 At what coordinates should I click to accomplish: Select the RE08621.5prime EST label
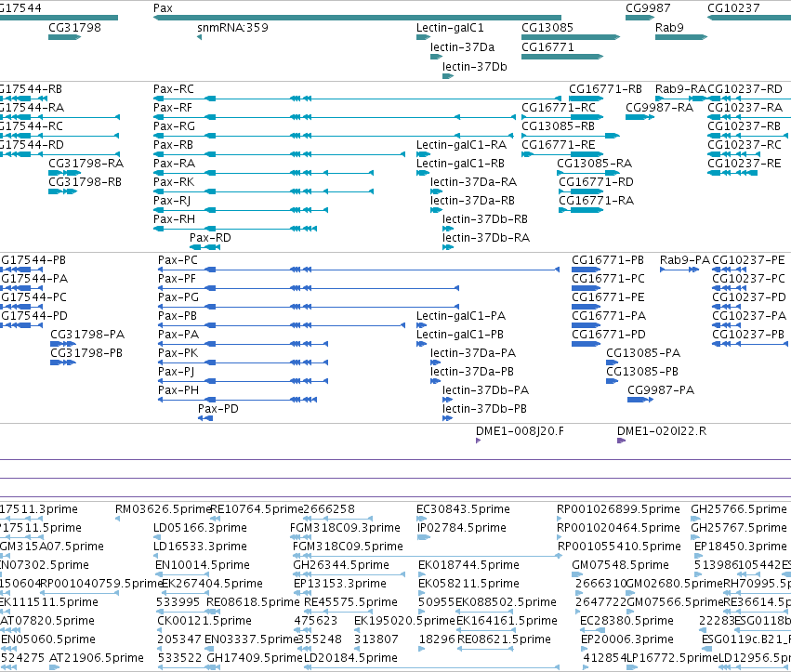coord(504,639)
